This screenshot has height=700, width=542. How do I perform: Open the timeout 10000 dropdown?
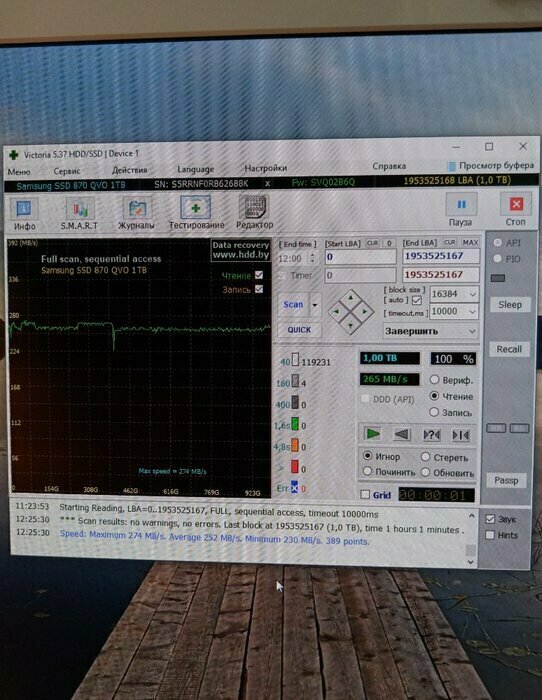coord(472,312)
